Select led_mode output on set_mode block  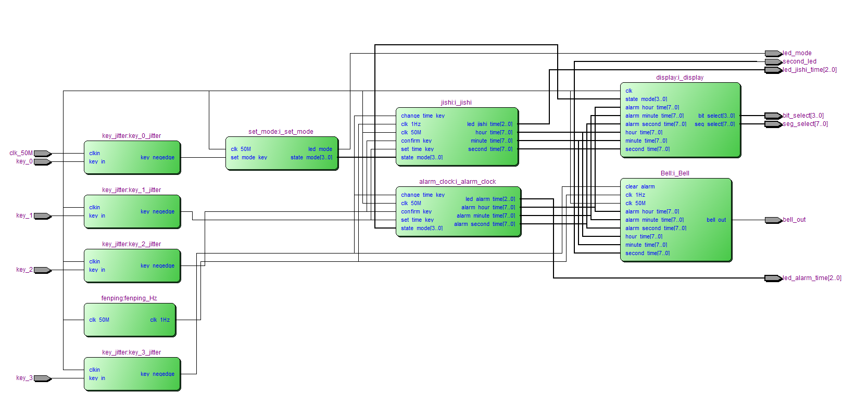point(320,149)
